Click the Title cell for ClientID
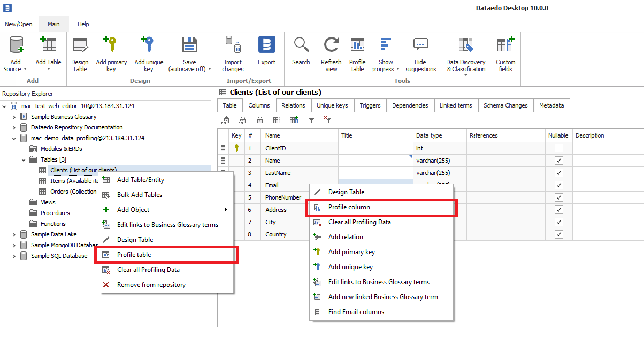Screen dimensions: 644x351 pyautogui.click(x=375, y=148)
